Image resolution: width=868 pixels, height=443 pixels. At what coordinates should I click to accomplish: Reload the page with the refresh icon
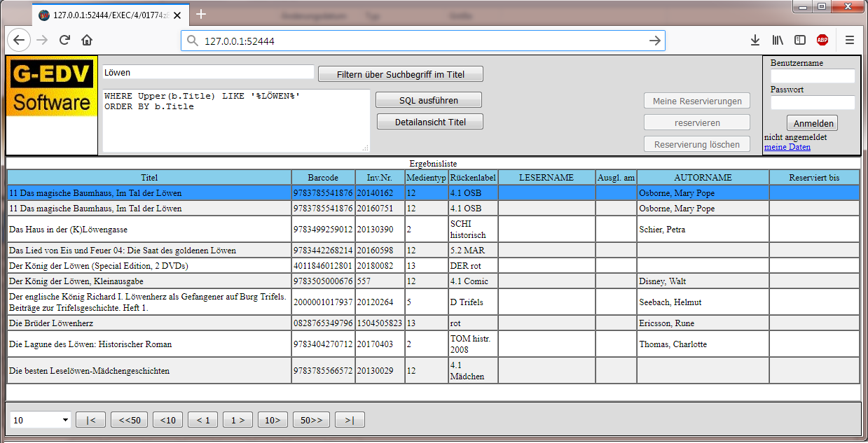coord(64,41)
